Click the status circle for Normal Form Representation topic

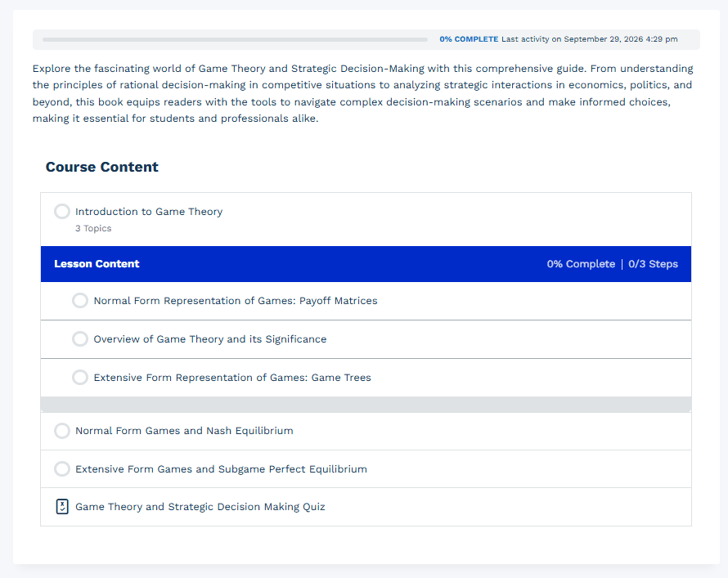[80, 301]
